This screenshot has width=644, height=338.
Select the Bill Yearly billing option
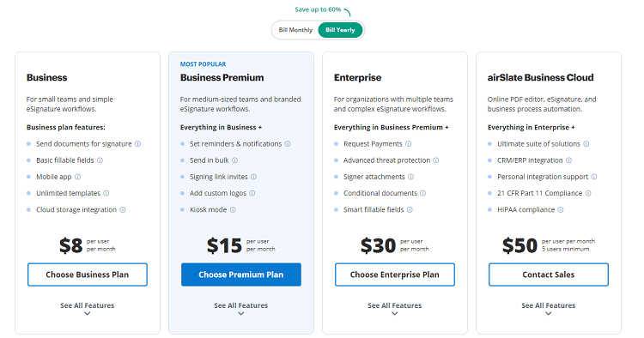tap(340, 30)
